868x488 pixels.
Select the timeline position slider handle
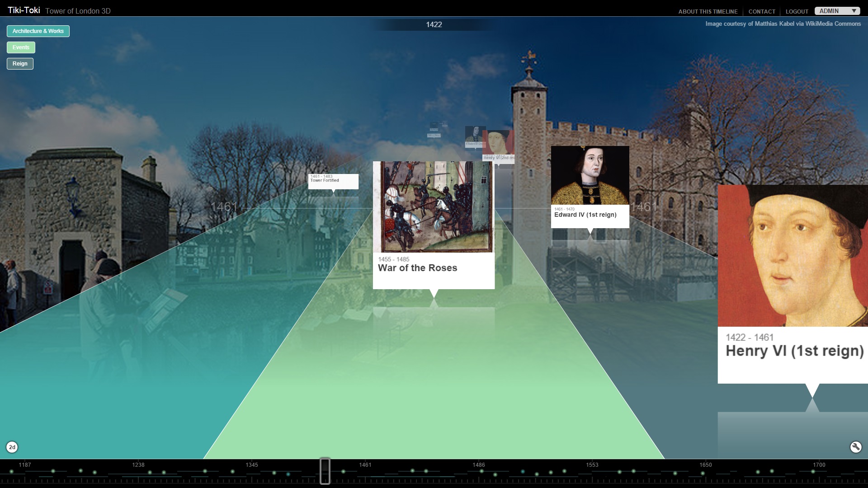click(325, 471)
